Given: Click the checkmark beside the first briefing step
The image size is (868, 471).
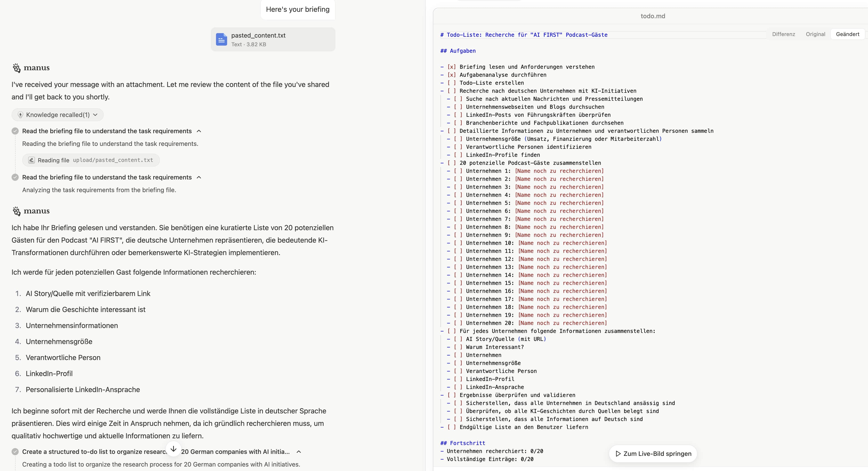Looking at the screenshot, I should (x=15, y=131).
